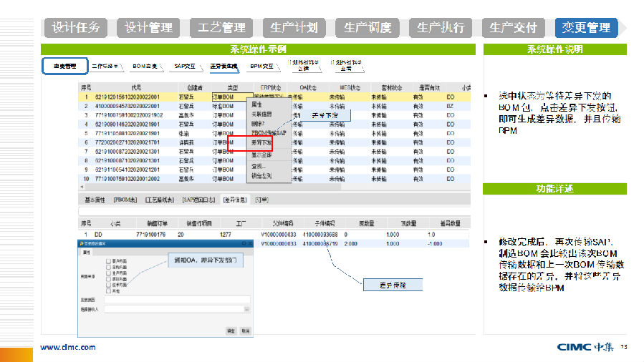The width and height of the screenshot is (644, 362).
Task: Open the BPM交互 tab
Action: coord(261,66)
